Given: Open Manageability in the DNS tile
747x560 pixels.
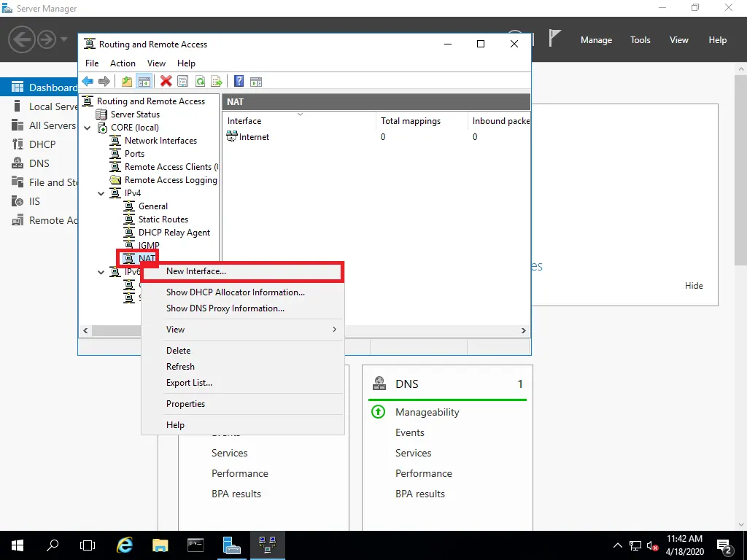Looking at the screenshot, I should [427, 413].
